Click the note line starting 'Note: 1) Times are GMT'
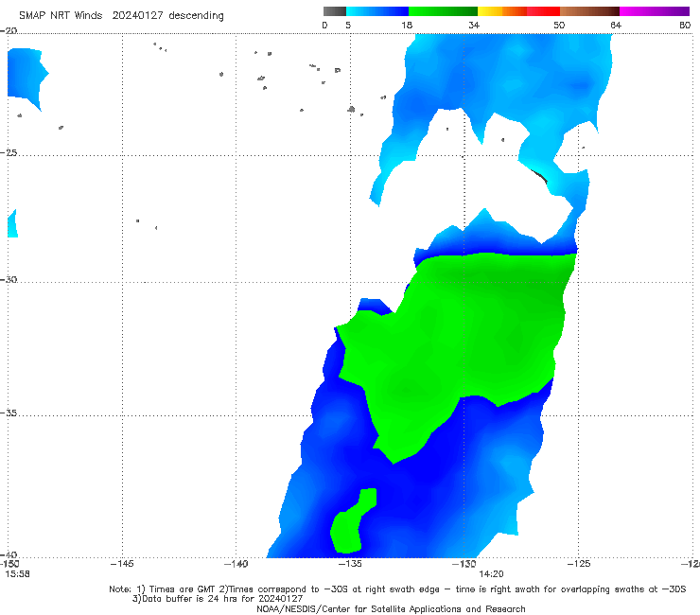 point(397,589)
